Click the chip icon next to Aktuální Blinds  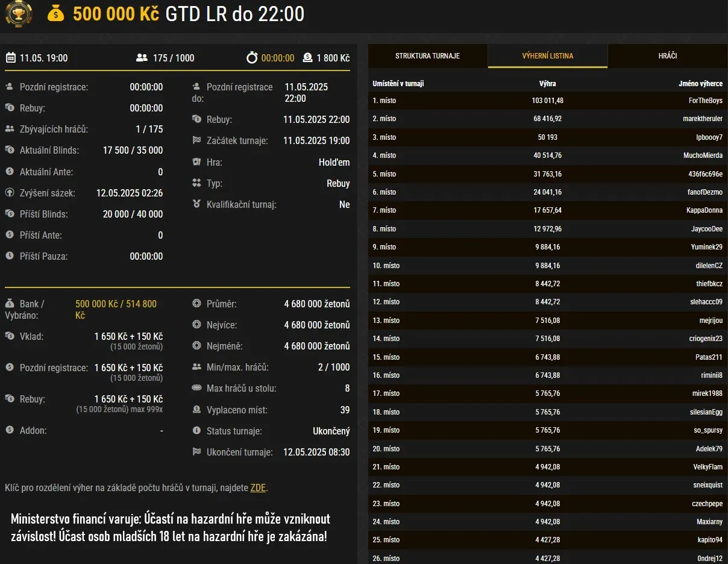coord(9,150)
